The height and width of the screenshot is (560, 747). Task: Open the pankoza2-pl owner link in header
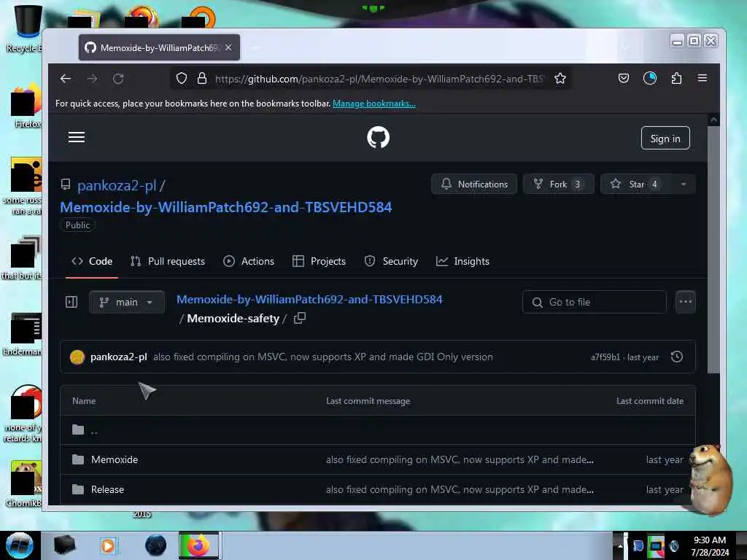point(117,185)
